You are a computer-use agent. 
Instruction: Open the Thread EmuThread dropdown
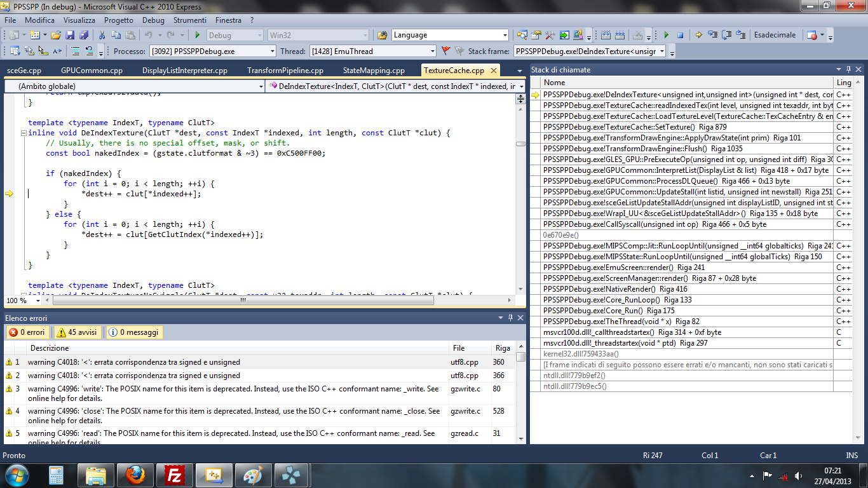432,51
